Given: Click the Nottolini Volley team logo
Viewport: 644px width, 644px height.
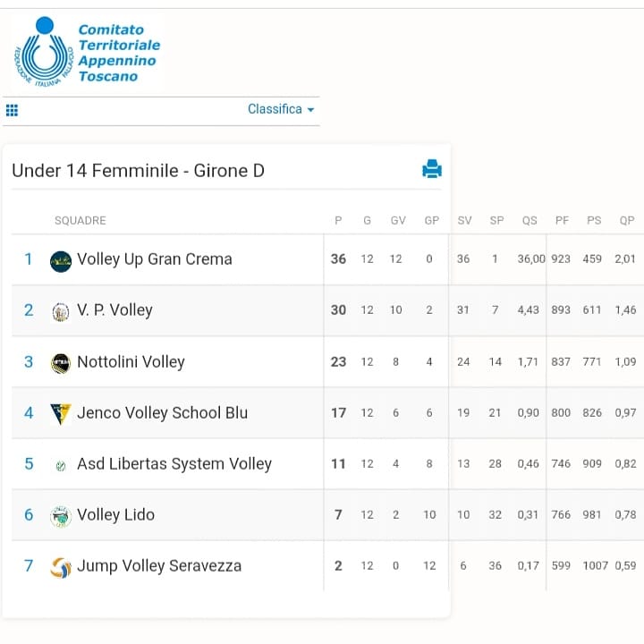Looking at the screenshot, I should [x=61, y=363].
